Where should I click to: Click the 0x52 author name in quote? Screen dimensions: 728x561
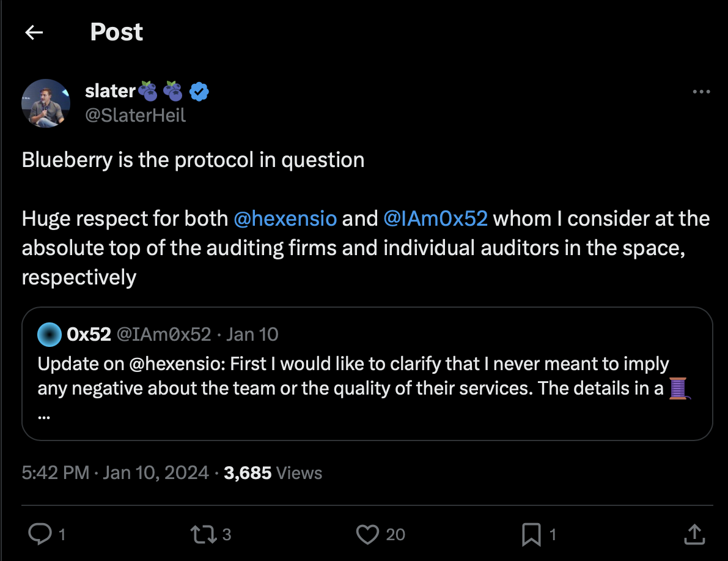tap(89, 334)
